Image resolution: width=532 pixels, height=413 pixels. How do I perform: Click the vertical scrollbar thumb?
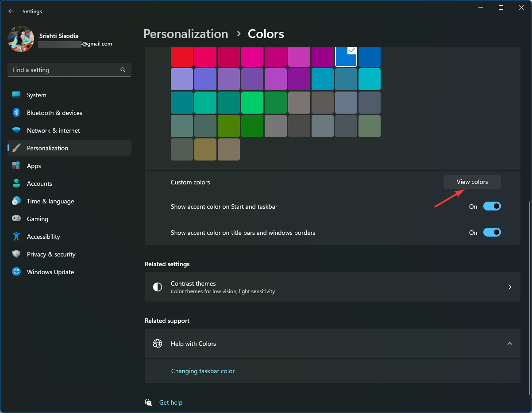tap(529, 299)
